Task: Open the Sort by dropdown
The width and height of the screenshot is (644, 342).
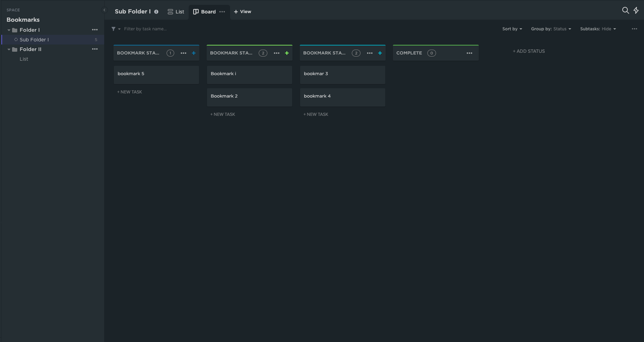Action: (512, 29)
